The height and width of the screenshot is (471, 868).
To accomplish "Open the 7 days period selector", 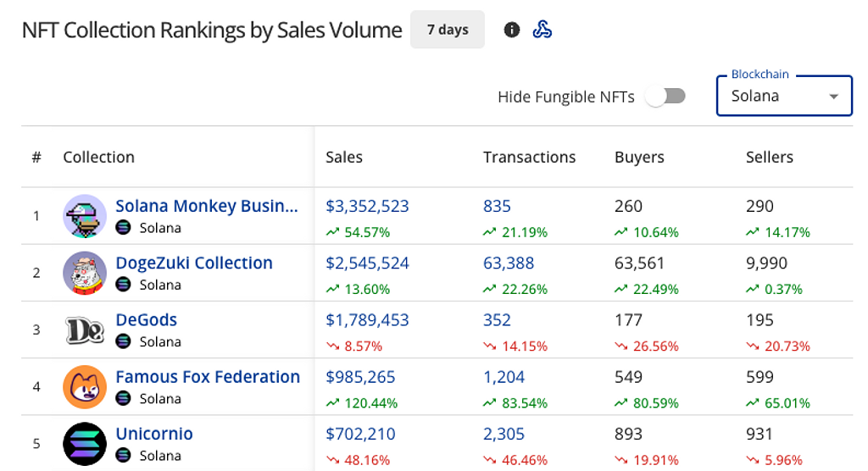I will point(448,30).
